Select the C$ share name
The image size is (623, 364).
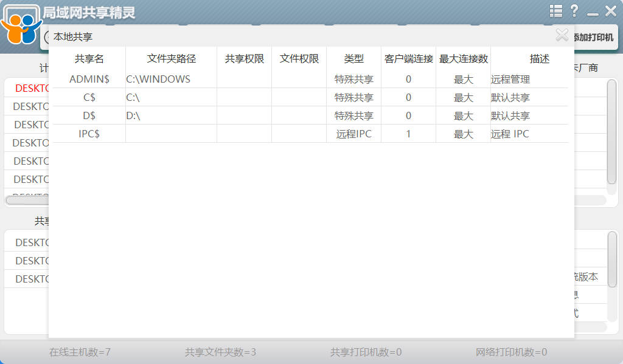89,97
